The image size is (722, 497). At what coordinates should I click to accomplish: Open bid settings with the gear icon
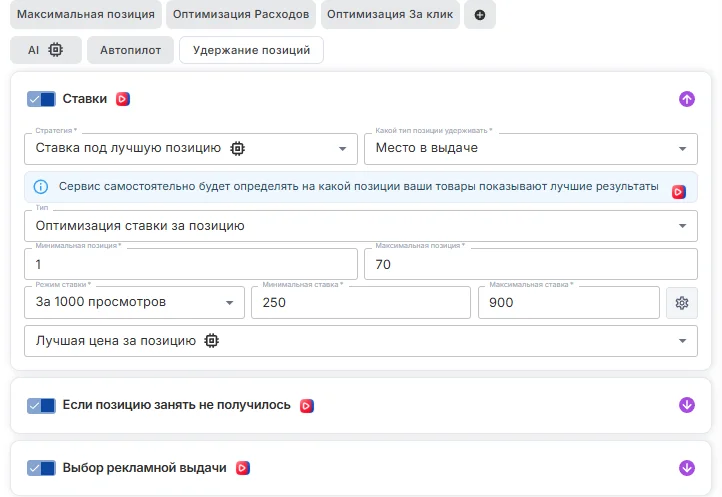682,303
